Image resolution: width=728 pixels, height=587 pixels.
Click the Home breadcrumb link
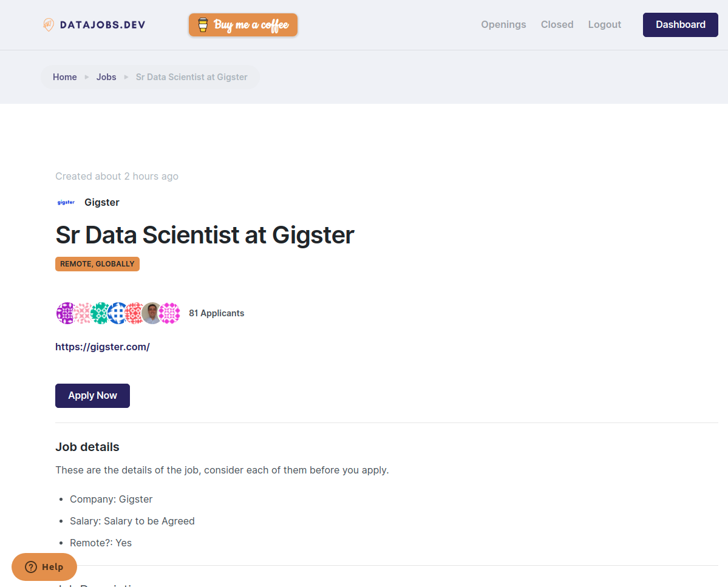click(x=64, y=77)
